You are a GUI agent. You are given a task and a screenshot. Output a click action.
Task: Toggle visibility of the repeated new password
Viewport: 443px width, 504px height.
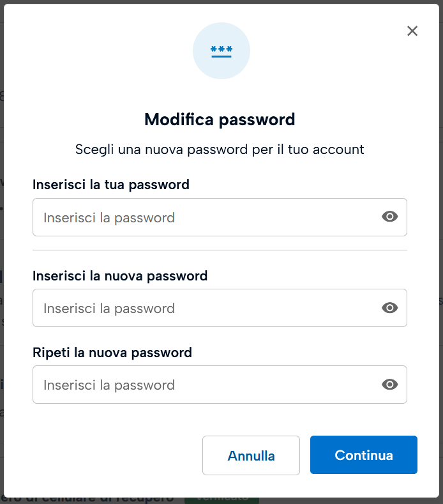(x=389, y=385)
